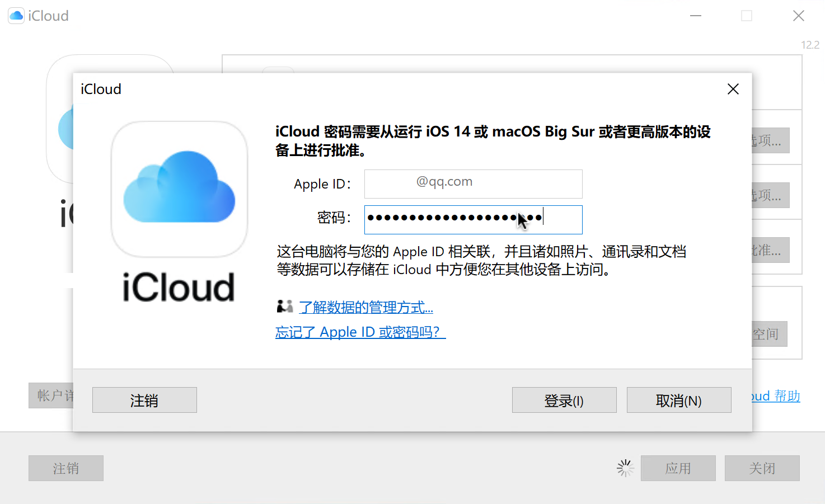Viewport: 825px width, 504px height.
Task: Click the paragraph starting 这台电脑将与您的
Action: tap(481, 261)
